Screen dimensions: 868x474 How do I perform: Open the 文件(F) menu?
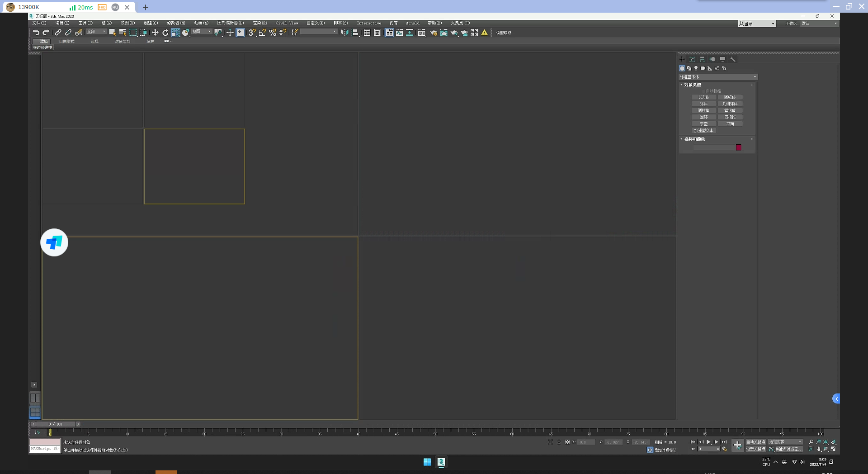(x=39, y=23)
